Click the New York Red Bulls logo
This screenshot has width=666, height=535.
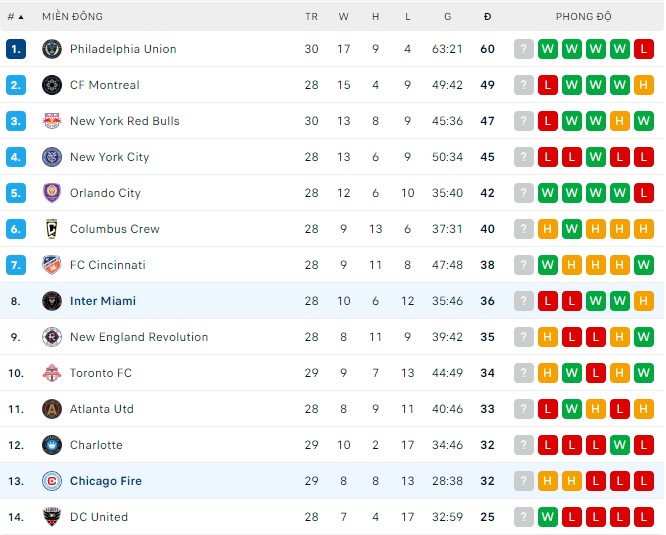pyautogui.click(x=52, y=121)
